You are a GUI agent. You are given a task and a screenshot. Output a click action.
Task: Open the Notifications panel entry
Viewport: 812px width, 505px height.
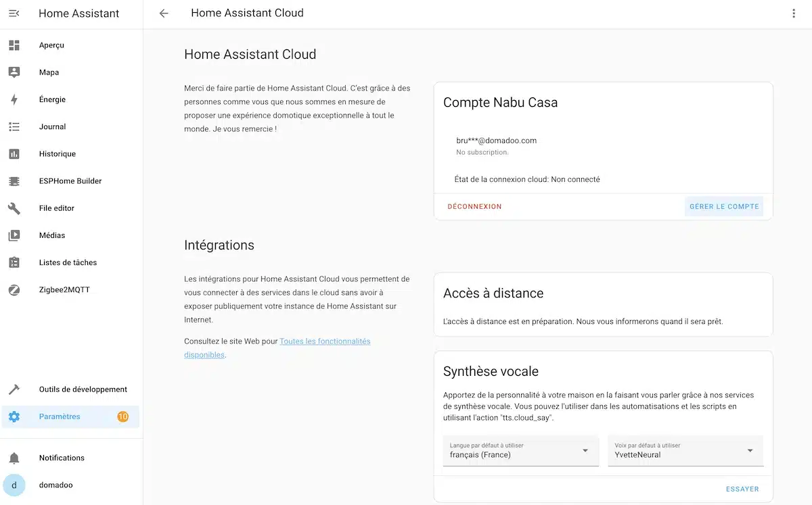click(x=71, y=458)
